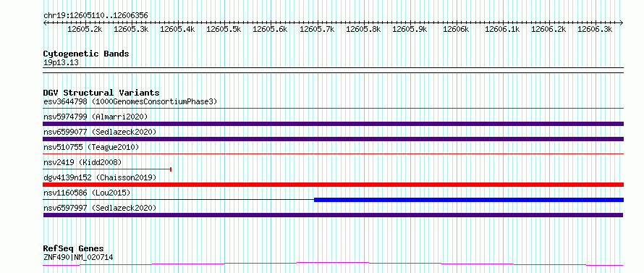The image size is (644, 273).
Task: Click the thin blue nsv1160586 line segment
Action: [179, 200]
